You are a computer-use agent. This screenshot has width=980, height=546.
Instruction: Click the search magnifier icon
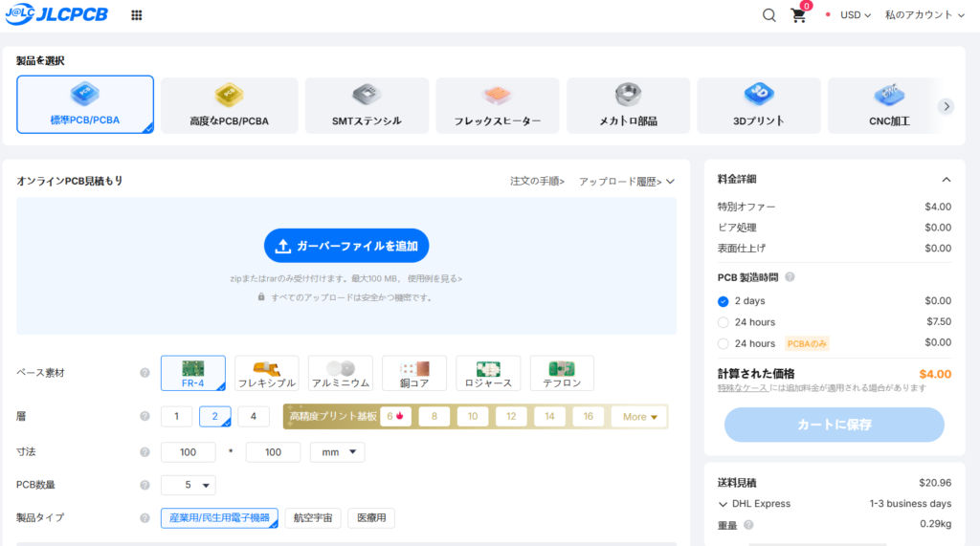click(x=769, y=15)
